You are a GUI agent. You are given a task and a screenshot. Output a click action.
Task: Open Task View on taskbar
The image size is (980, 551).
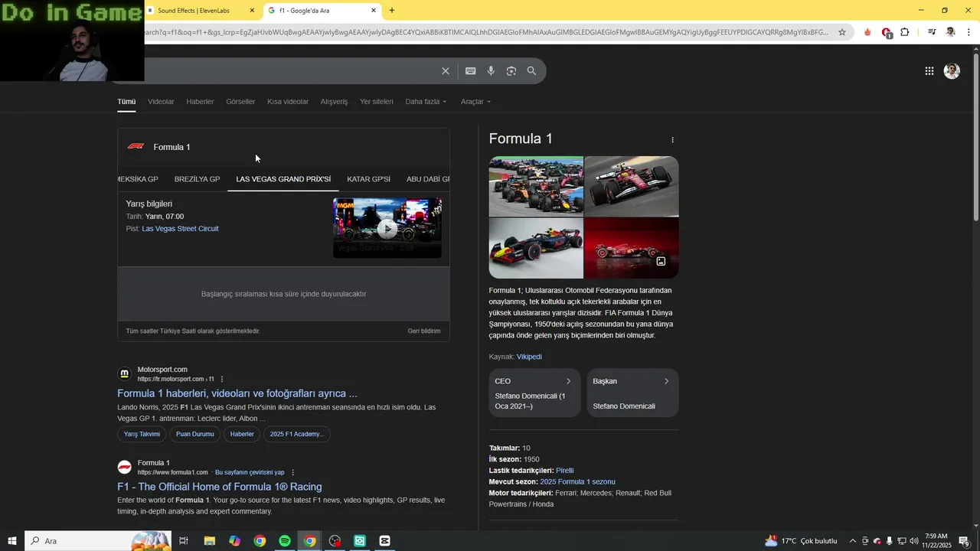tap(184, 541)
